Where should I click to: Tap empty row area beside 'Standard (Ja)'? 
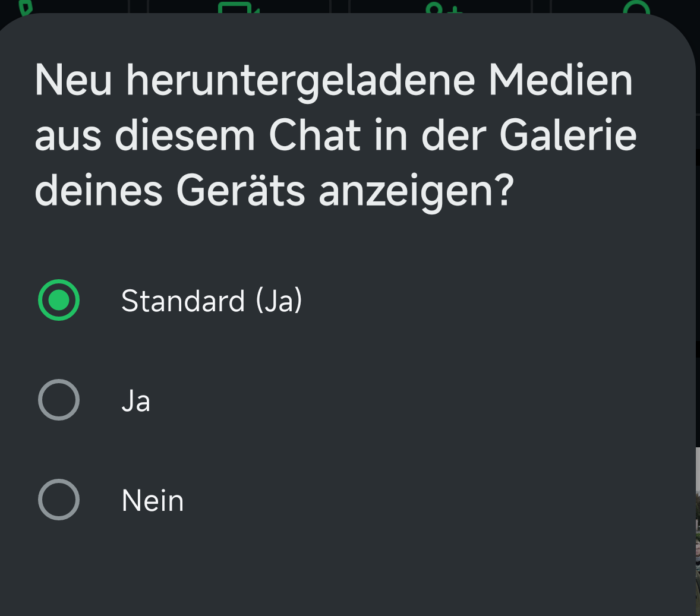pyautogui.click(x=475, y=301)
